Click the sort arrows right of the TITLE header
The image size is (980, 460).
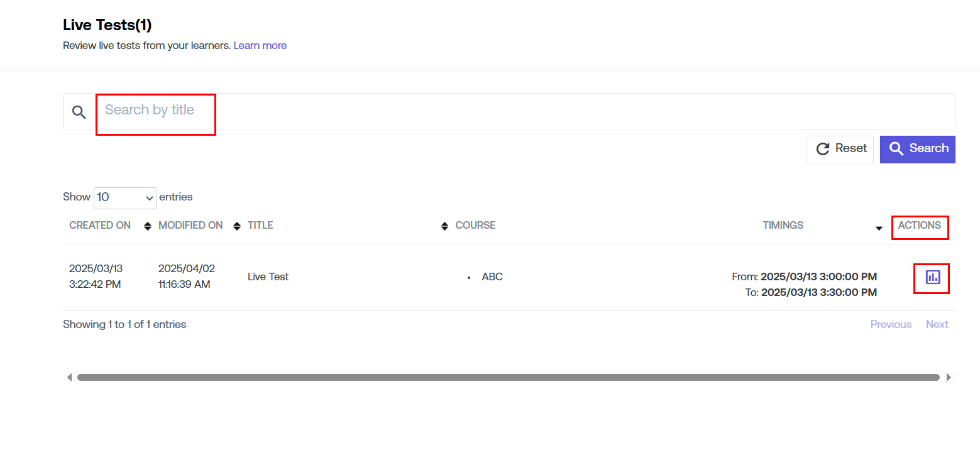point(444,226)
